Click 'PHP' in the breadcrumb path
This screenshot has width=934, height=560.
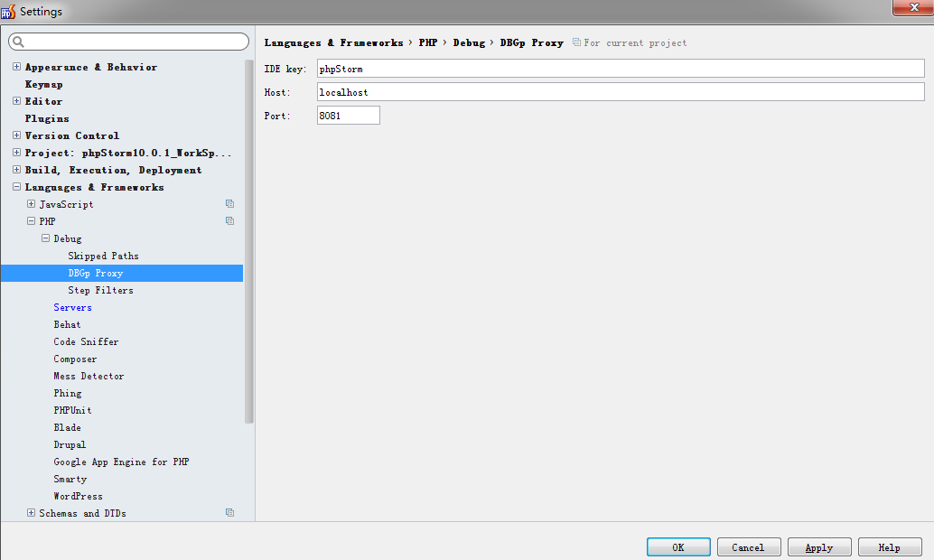(427, 42)
